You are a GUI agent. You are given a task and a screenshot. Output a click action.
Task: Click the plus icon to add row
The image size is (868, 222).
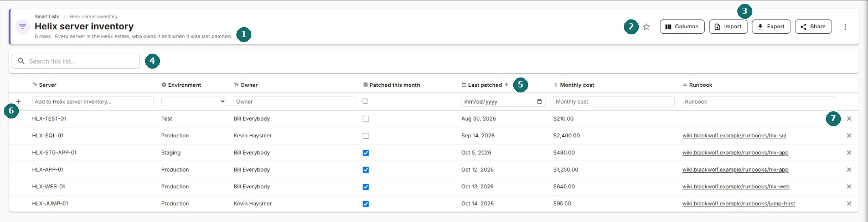click(x=18, y=102)
